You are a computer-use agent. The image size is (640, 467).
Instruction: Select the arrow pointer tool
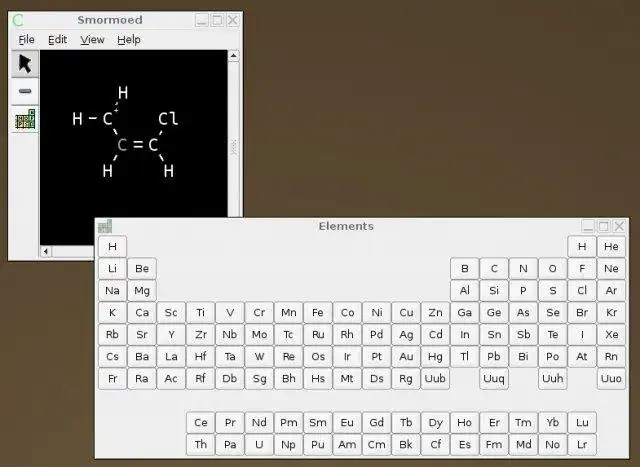[x=25, y=63]
